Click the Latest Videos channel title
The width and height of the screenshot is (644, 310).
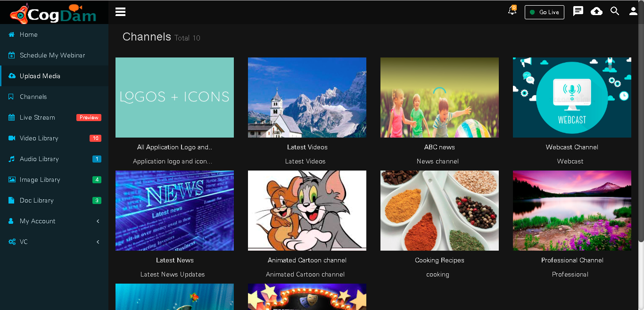[307, 147]
